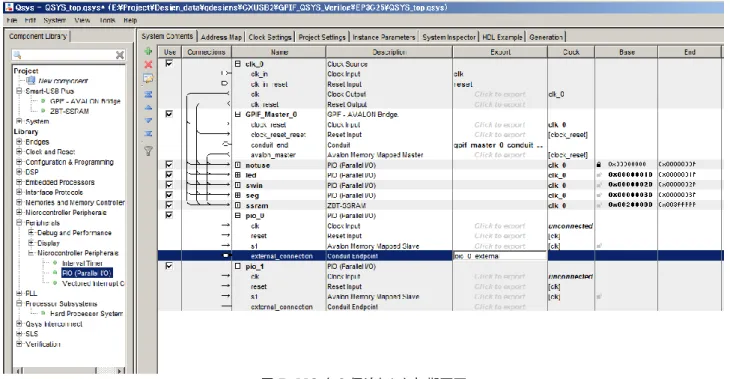Click the green bullet beside Interval Timer
Screen dimensions: 730x379
pos(55,263)
